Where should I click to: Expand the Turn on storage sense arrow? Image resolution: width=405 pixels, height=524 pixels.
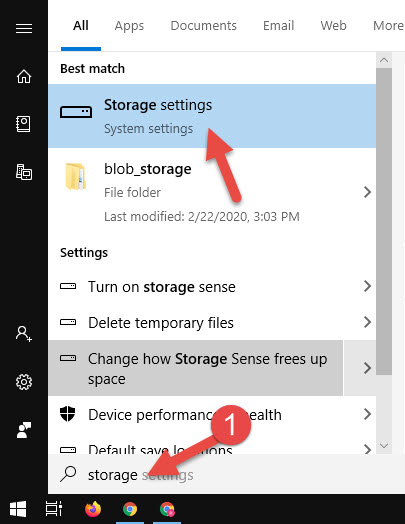[367, 286]
